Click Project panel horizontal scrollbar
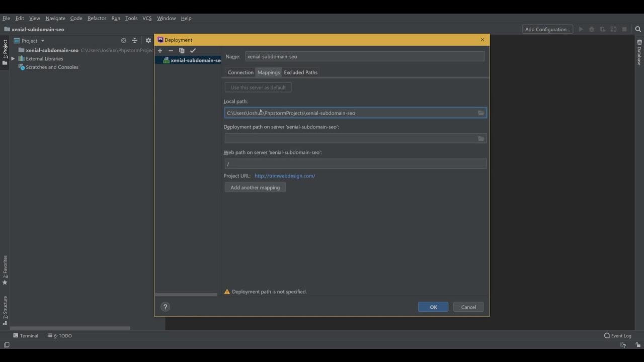 pyautogui.click(x=70, y=328)
